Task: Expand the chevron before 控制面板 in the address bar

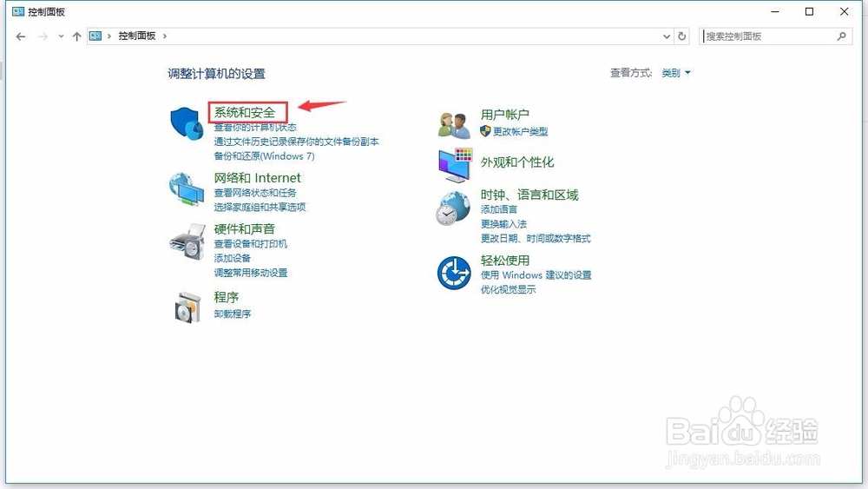Action: (x=109, y=36)
